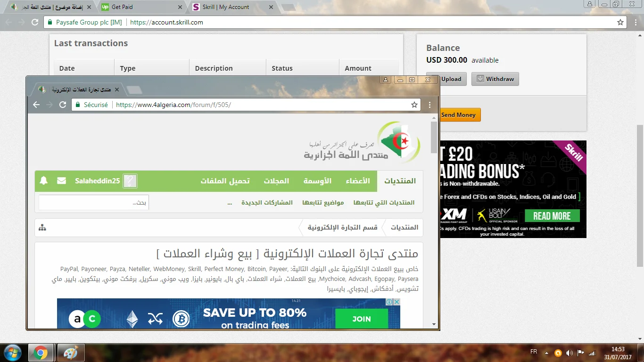Click the Withdraw button on Skrill

tap(495, 79)
